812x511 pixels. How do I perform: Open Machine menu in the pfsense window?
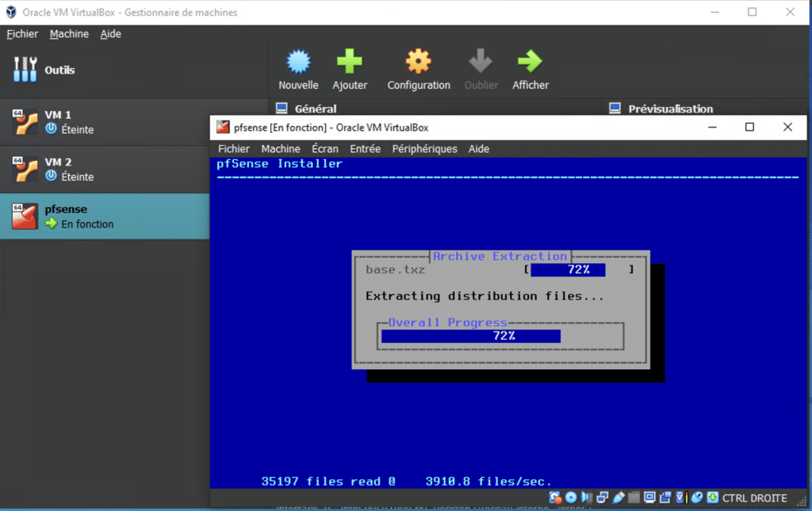pyautogui.click(x=281, y=149)
